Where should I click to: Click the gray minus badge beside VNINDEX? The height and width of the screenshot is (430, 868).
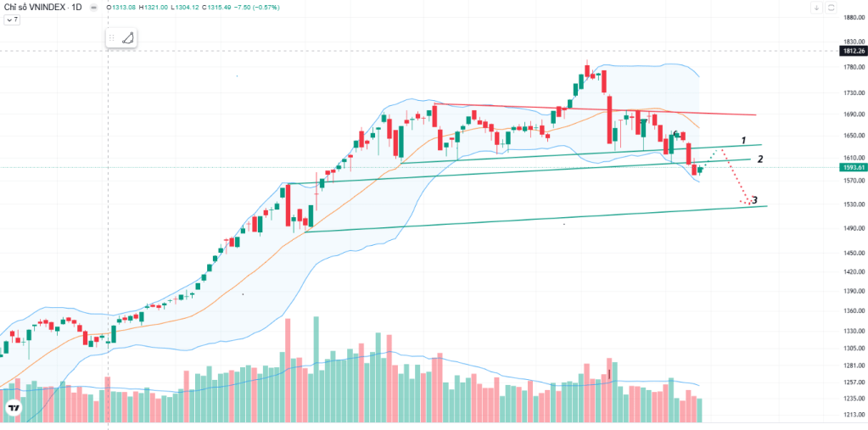point(93,8)
